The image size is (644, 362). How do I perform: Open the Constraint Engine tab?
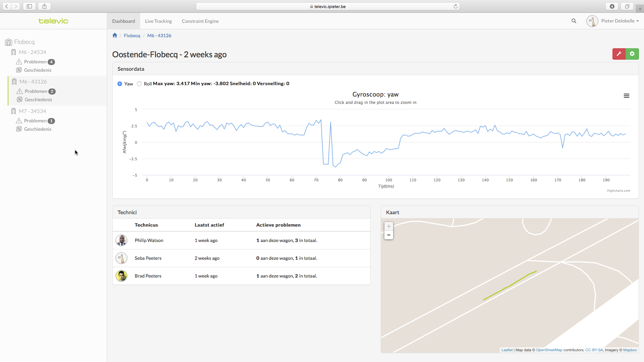pos(200,21)
